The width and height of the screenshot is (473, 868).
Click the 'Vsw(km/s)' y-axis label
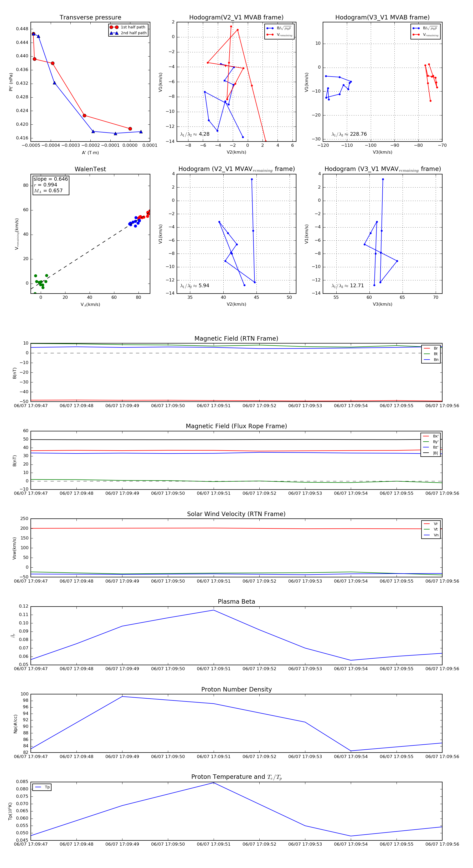coord(14,549)
